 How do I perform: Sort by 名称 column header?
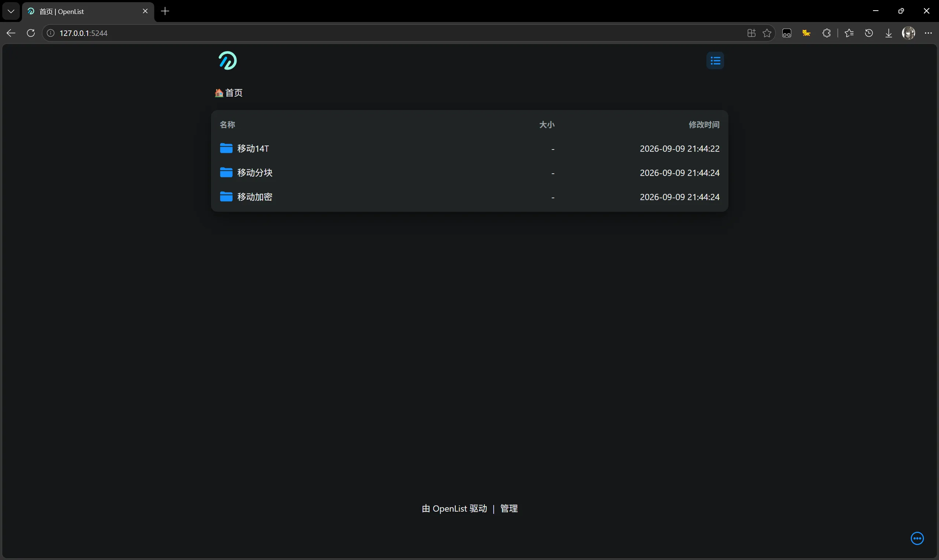click(228, 125)
